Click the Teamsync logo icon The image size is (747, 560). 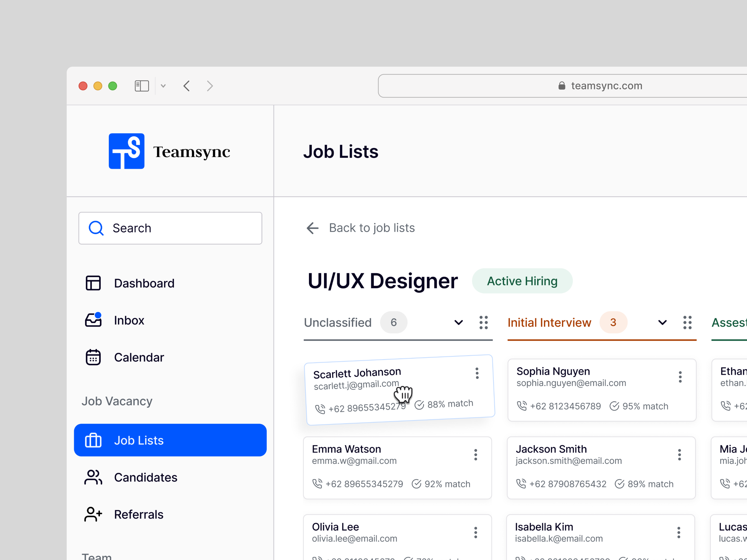click(x=126, y=151)
